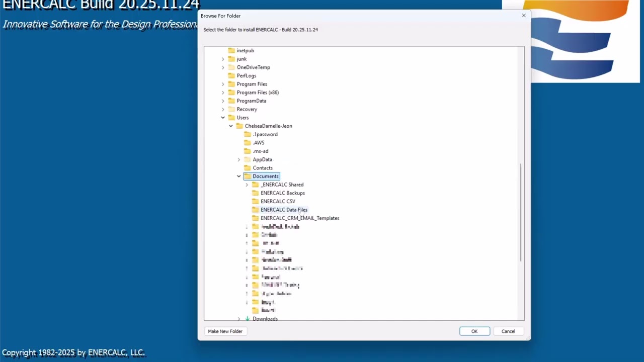Click the ENERCALC CSV folder icon
Viewport: 644px width, 362px height.
point(256,201)
